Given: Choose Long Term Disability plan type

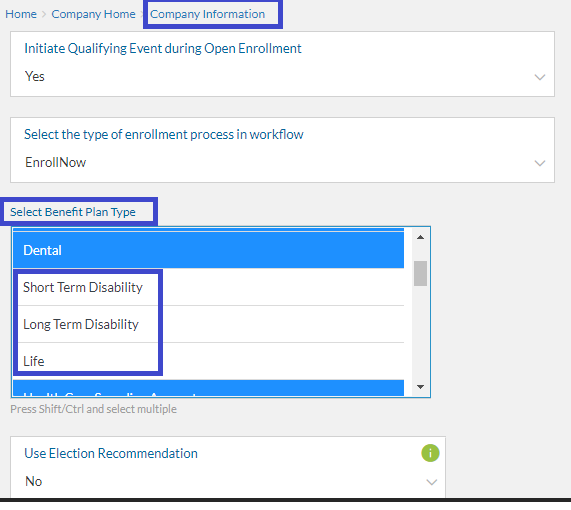Looking at the screenshot, I should point(208,324).
